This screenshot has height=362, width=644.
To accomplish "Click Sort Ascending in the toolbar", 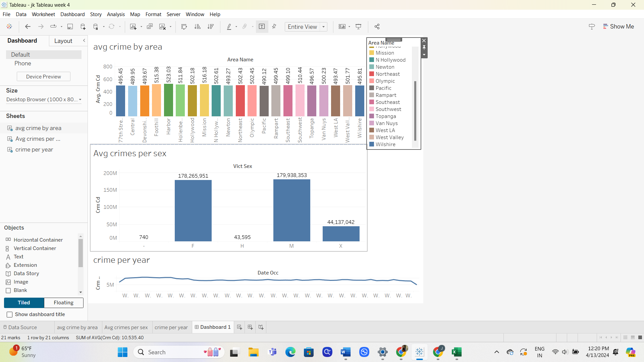I will 197,26.
